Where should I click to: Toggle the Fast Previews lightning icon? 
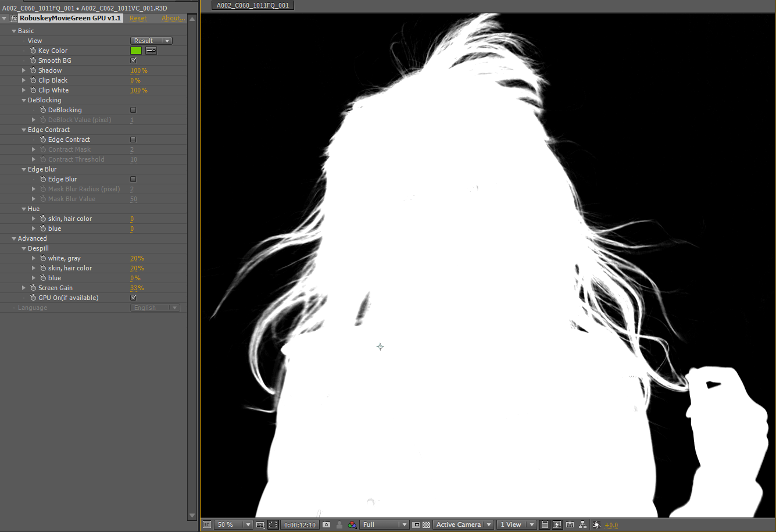click(557, 524)
